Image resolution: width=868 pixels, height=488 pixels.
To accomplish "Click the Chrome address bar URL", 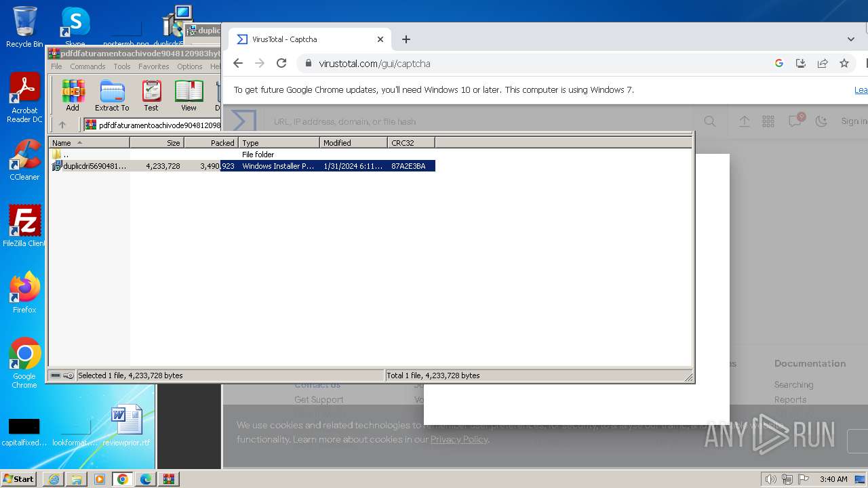I will point(374,64).
